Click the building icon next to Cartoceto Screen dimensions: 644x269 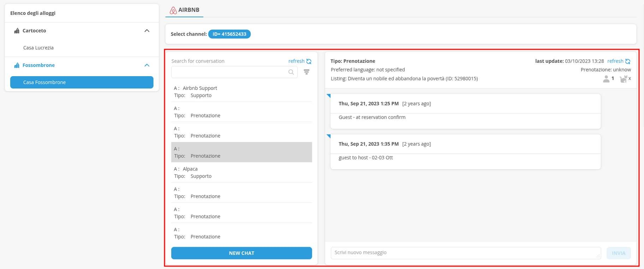[17, 31]
